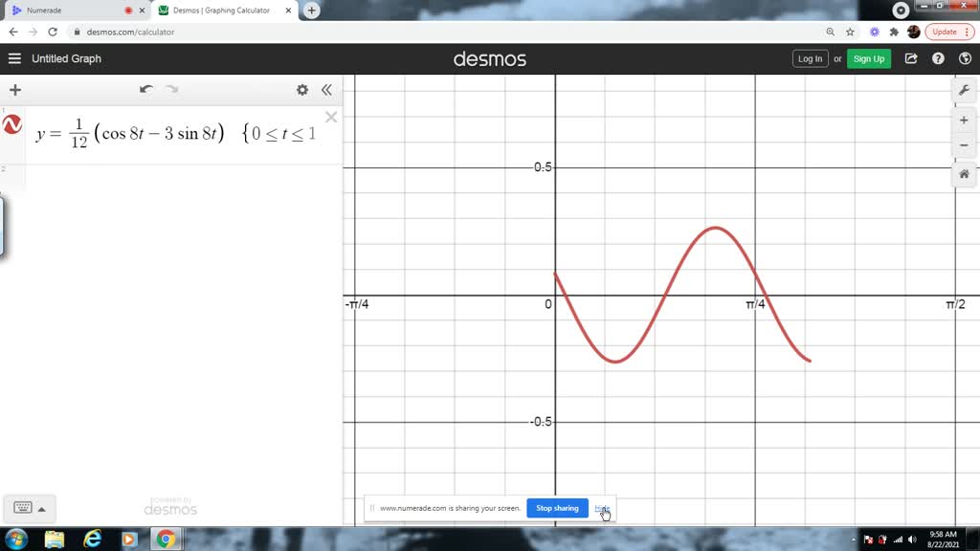Toggle curve visibility via the red circle icon
Image resolution: width=980 pixels, height=551 pixels.
click(11, 123)
